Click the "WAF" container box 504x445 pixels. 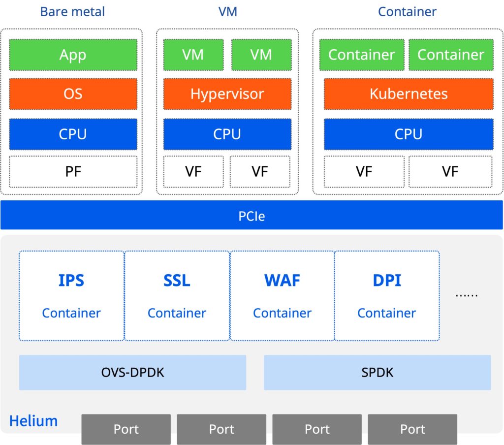(282, 295)
